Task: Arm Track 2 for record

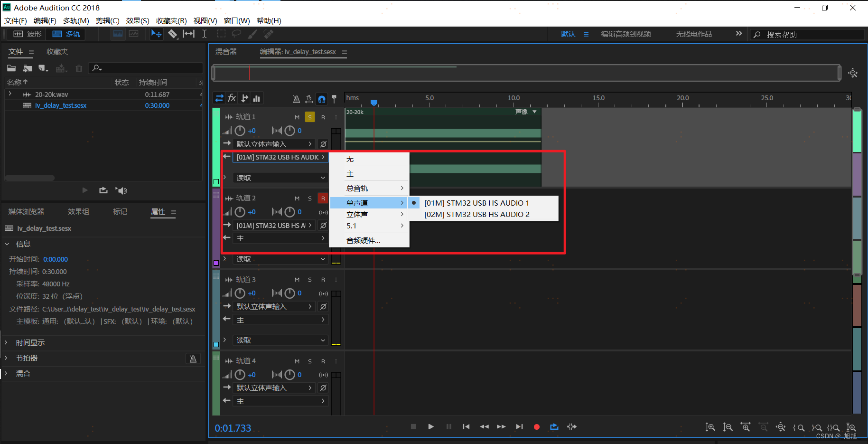Action: coord(323,198)
